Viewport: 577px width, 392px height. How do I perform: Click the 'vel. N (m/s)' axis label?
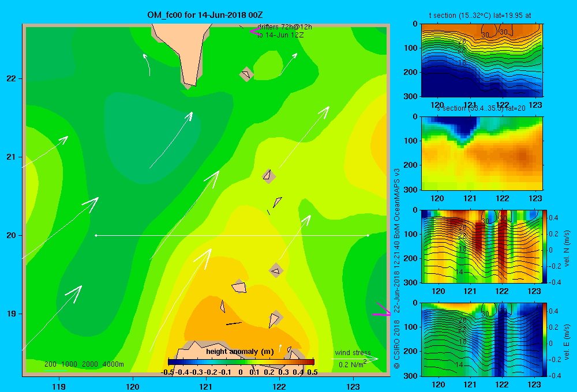pyautogui.click(x=567, y=248)
